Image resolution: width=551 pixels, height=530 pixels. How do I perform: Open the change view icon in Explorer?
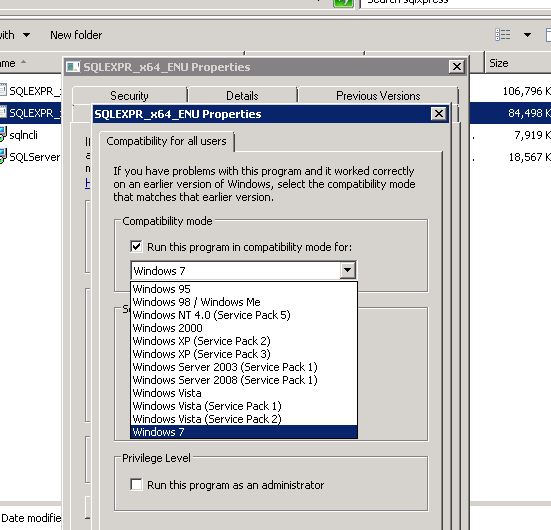pyautogui.click(x=503, y=35)
